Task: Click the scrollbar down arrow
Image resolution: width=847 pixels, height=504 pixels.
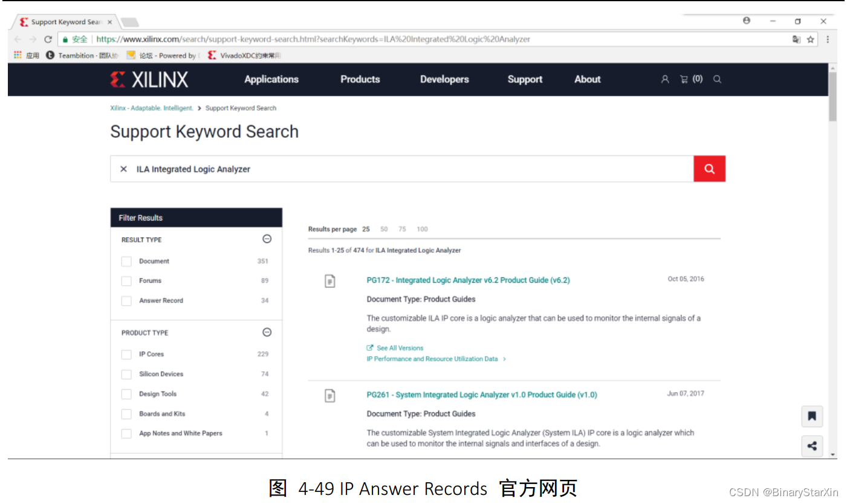Action: point(832,454)
